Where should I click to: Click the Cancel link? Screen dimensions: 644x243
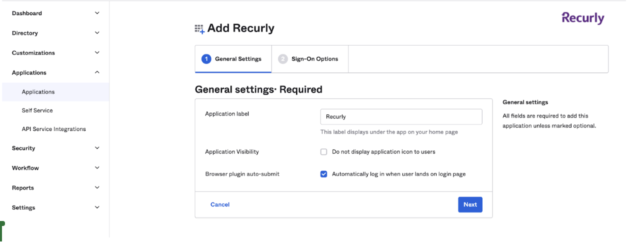pos(220,204)
